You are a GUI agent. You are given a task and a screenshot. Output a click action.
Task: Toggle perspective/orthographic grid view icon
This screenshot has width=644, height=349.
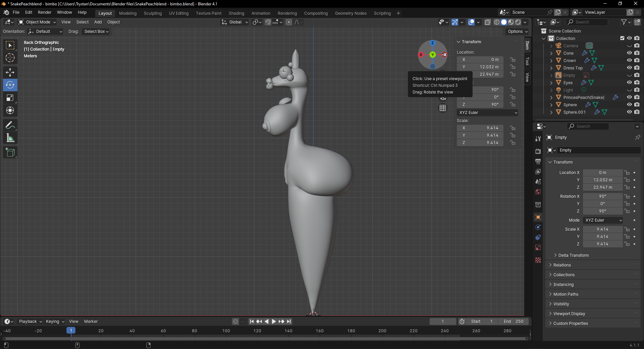443,108
